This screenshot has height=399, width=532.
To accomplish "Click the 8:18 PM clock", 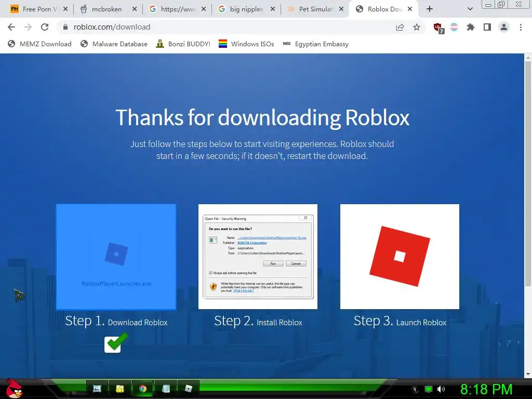I will 486,389.
